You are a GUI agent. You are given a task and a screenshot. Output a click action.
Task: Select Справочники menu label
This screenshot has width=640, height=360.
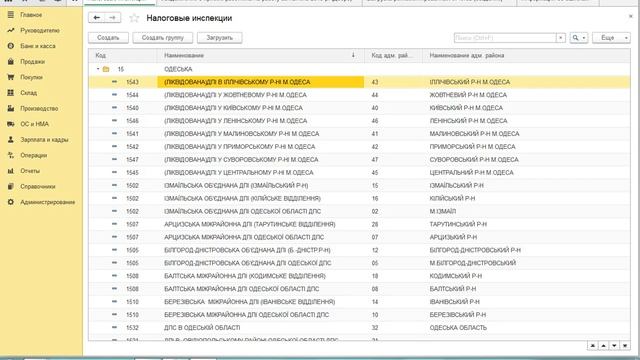point(38,186)
